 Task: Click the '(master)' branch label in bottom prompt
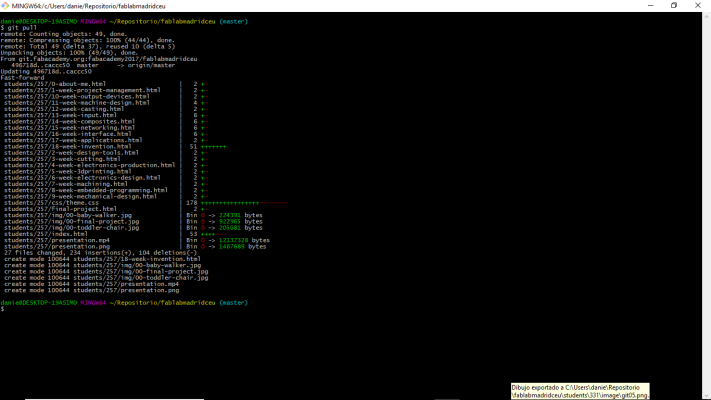[x=234, y=303]
